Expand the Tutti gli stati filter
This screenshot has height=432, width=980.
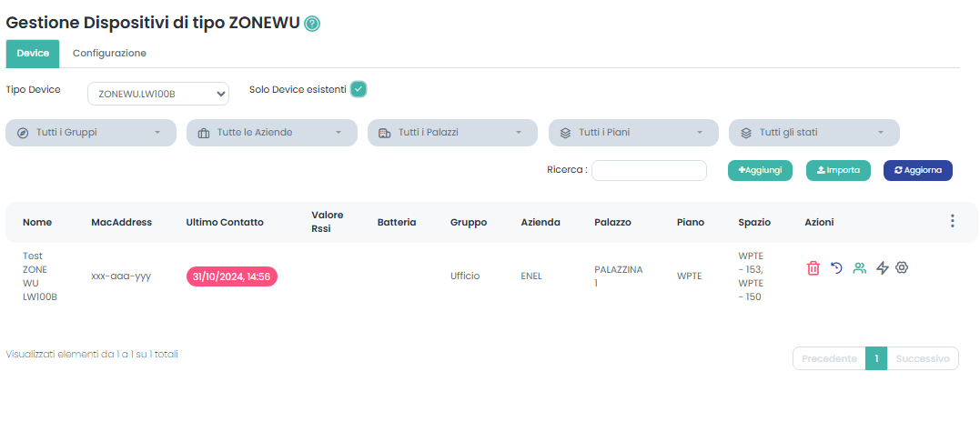click(813, 133)
